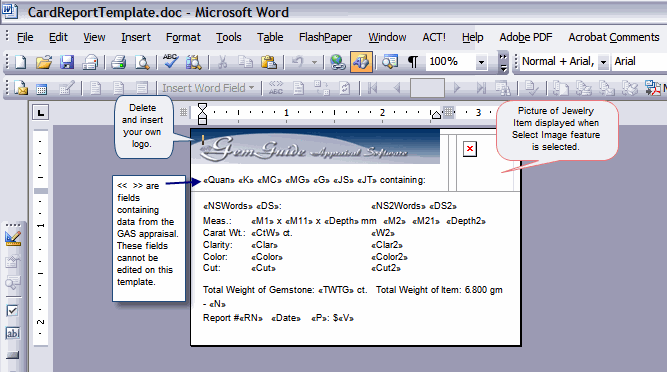Open the Zoom 100% dropdown
Viewport: 667px width, 372px height.
click(x=481, y=62)
